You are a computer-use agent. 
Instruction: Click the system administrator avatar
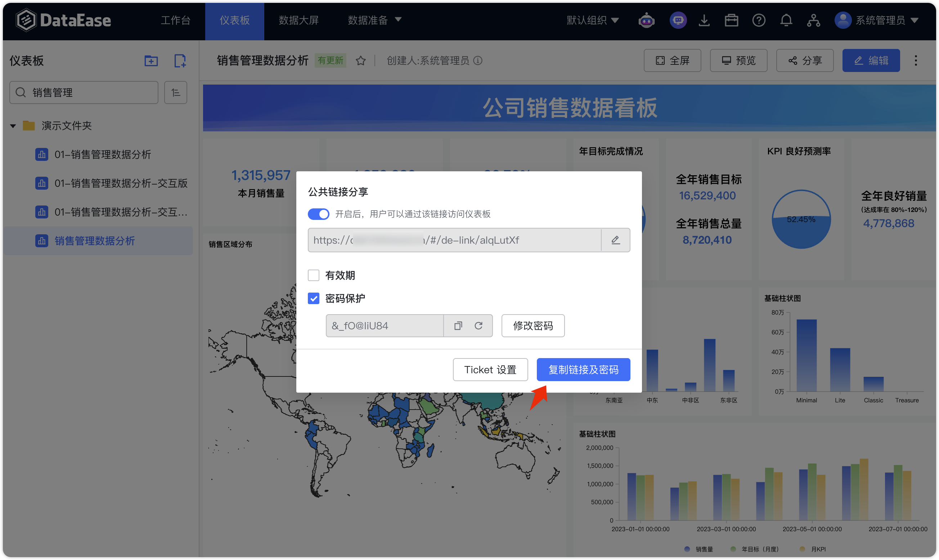(843, 20)
